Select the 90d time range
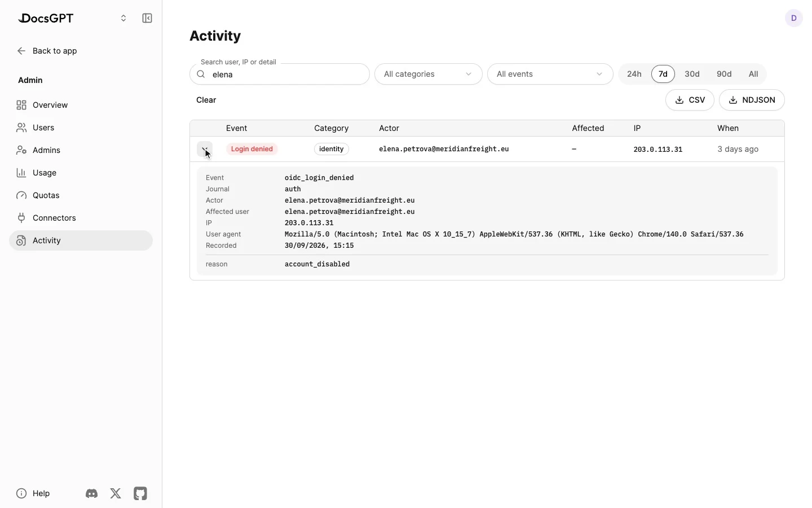Image resolution: width=812 pixels, height=508 pixels. [x=724, y=74]
